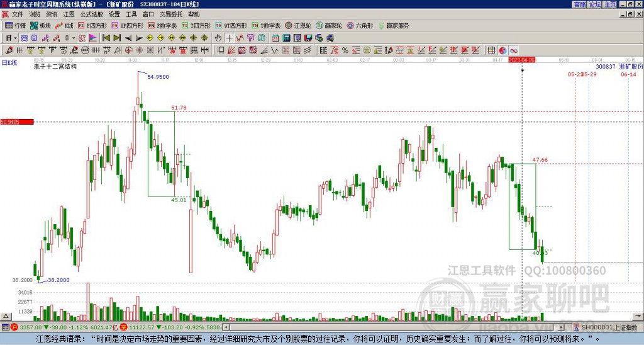Open 赢家服务 from the toolbar
This screenshot has height=345, width=644.
pos(394,25)
